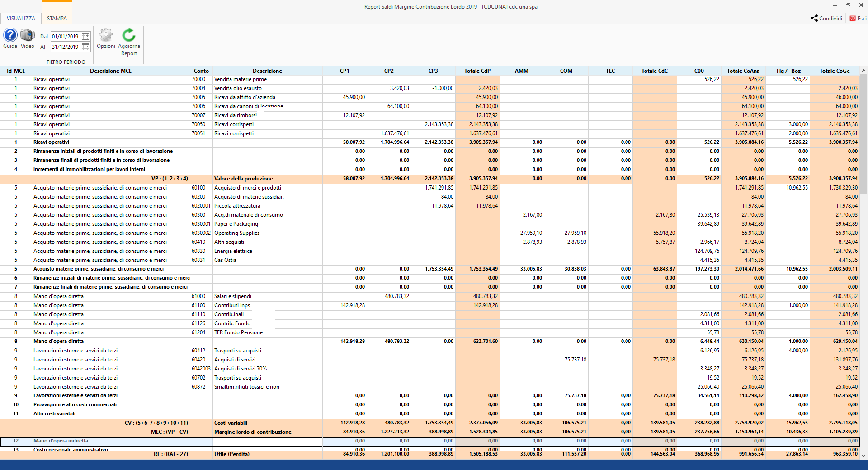868x470 pixels.
Task: Click the vertical scrollbar thumb of the table
Action: pos(863,133)
